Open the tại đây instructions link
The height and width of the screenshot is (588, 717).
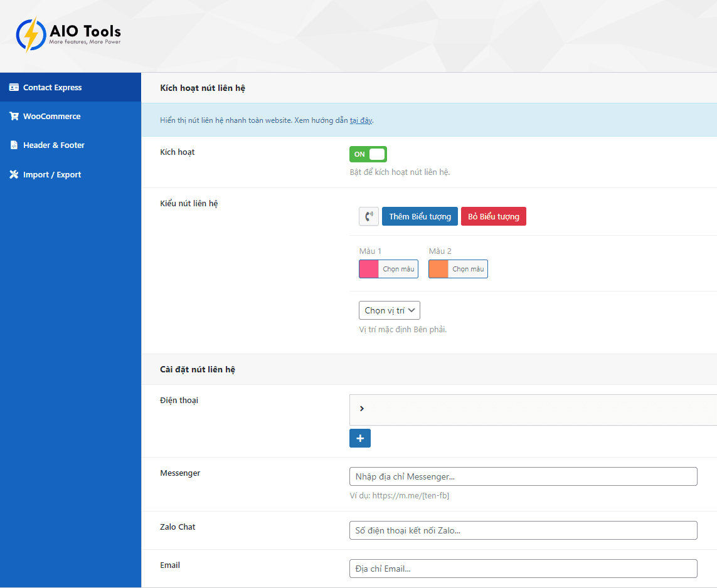pos(361,120)
